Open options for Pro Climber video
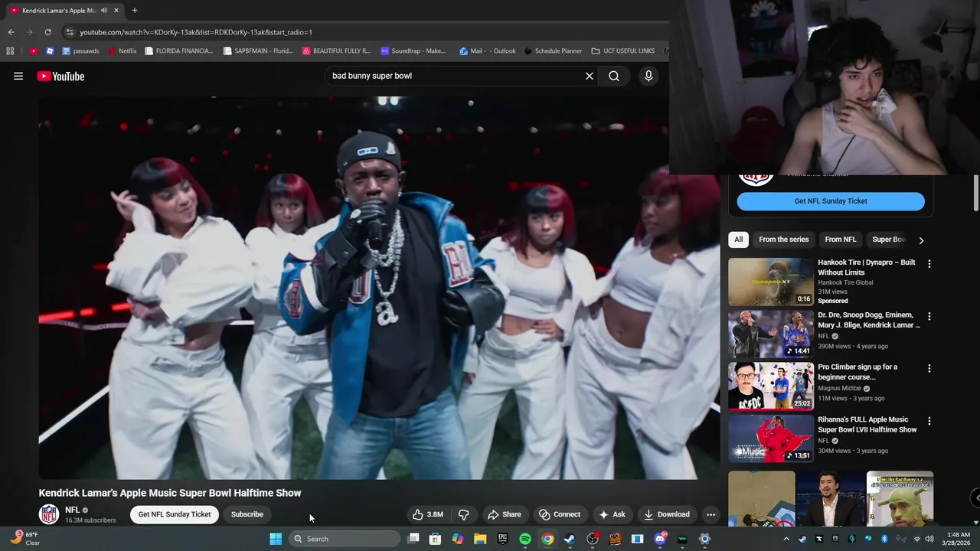The width and height of the screenshot is (980, 551). (929, 368)
